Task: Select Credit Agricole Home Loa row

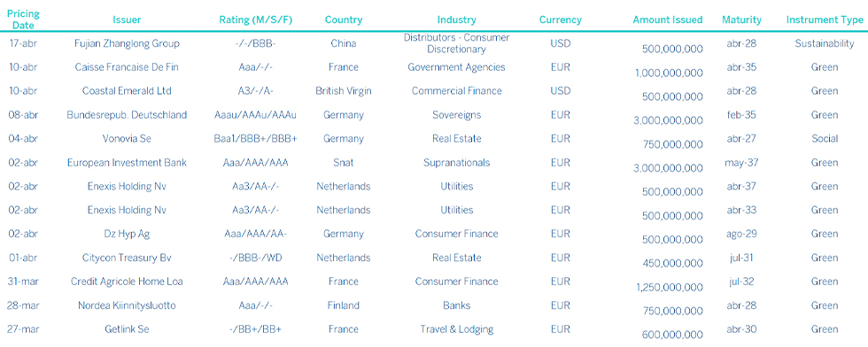Action: pyautogui.click(x=434, y=281)
